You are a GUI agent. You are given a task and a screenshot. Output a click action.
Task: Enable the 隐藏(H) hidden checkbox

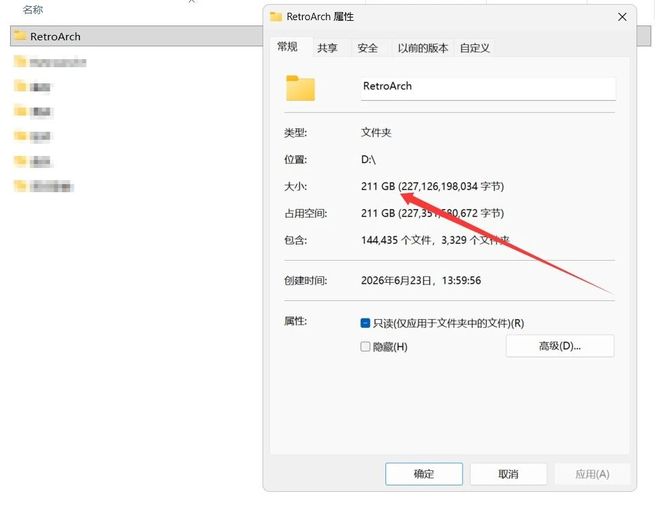point(365,346)
